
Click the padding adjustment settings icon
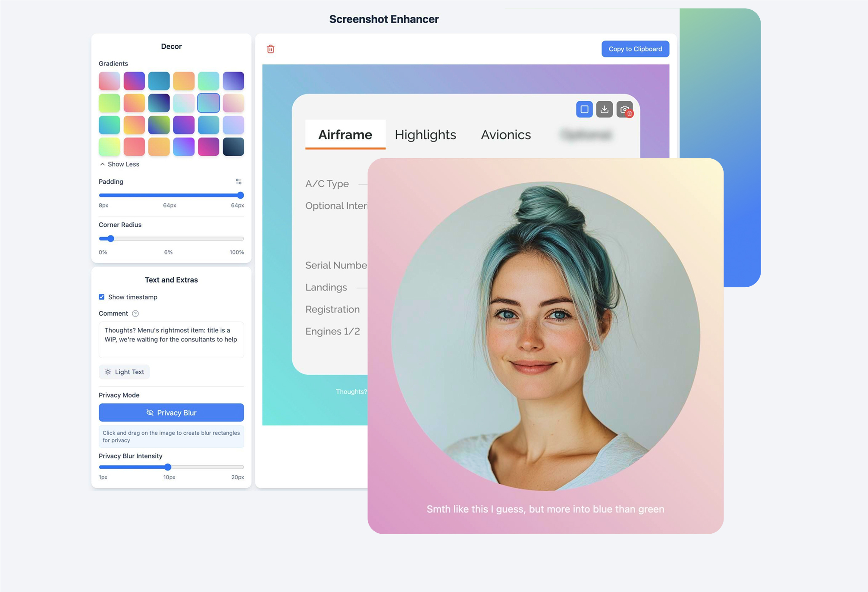tap(238, 182)
